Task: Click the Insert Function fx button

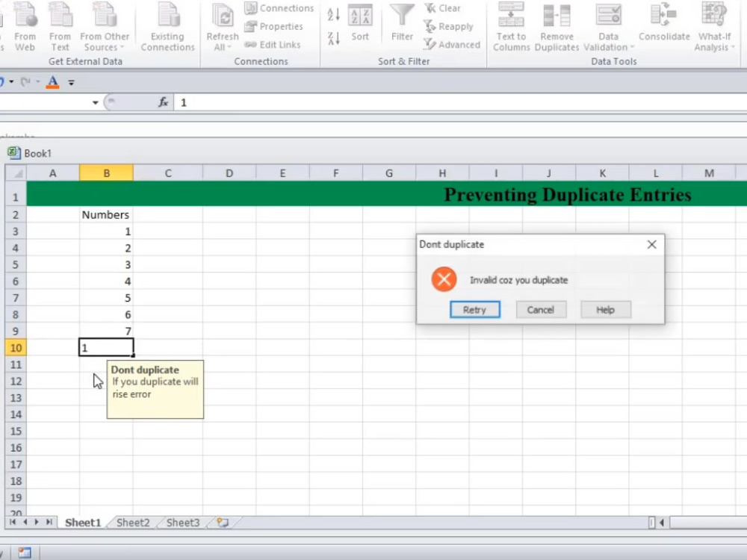Action: pos(164,102)
